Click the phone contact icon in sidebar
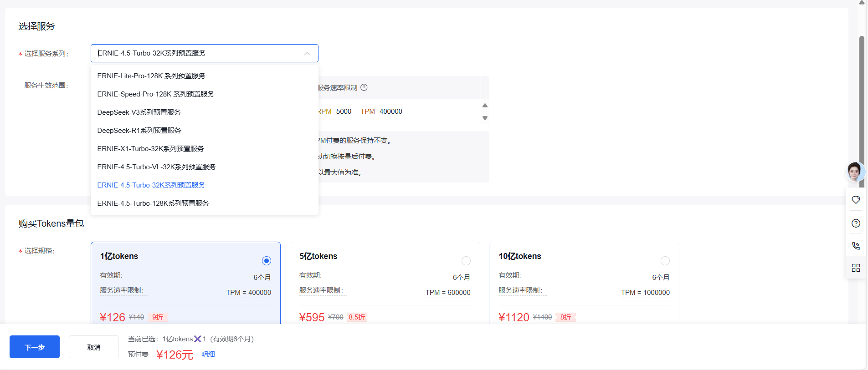 (856, 246)
